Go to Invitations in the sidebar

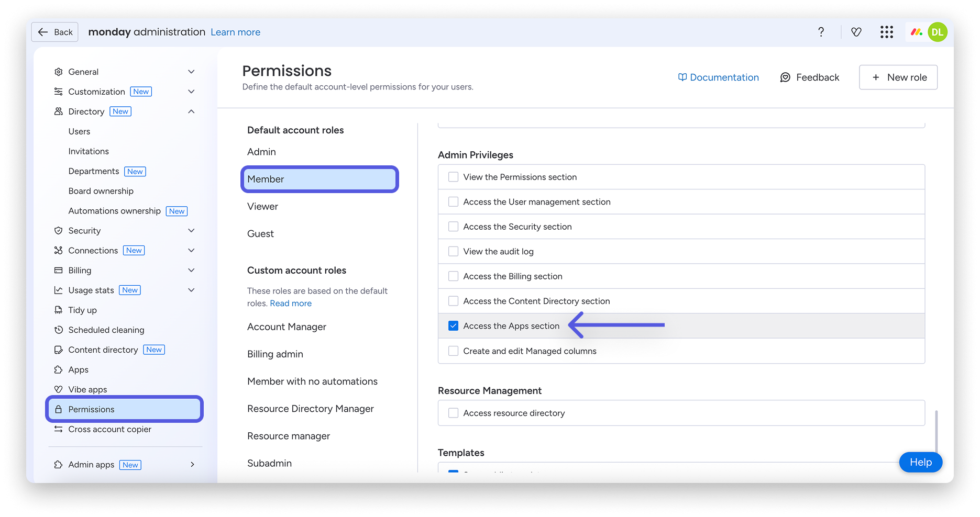coord(89,151)
